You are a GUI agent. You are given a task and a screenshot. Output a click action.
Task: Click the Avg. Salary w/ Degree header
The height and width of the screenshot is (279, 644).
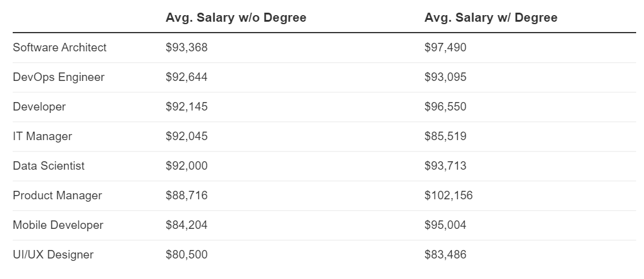point(491,18)
